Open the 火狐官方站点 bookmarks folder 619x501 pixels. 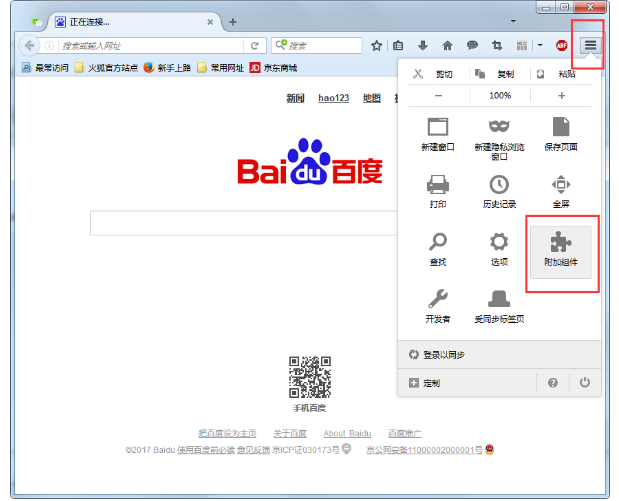click(x=107, y=68)
